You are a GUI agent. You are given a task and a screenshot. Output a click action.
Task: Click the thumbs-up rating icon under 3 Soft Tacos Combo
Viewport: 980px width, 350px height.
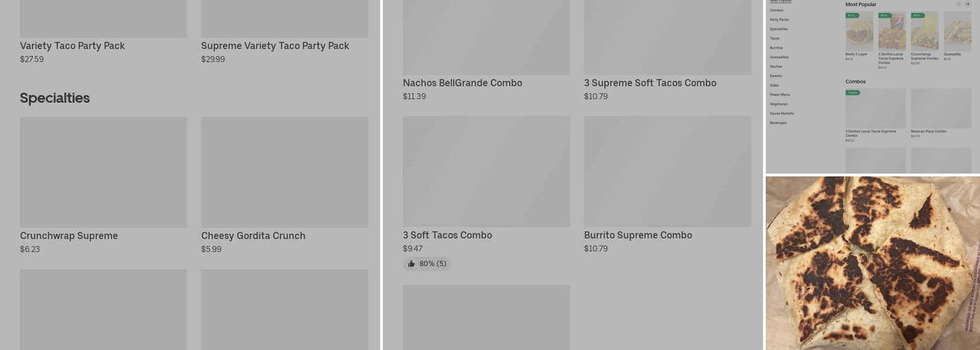pyautogui.click(x=412, y=264)
